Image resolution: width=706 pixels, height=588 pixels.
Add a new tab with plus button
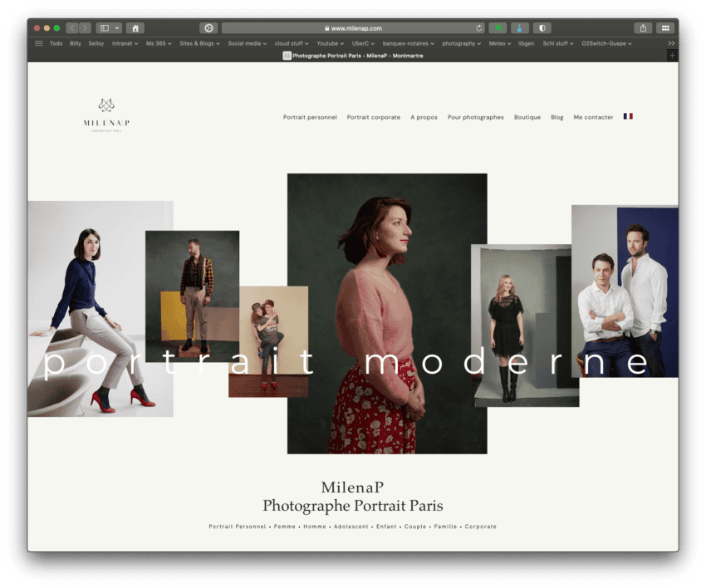point(672,56)
